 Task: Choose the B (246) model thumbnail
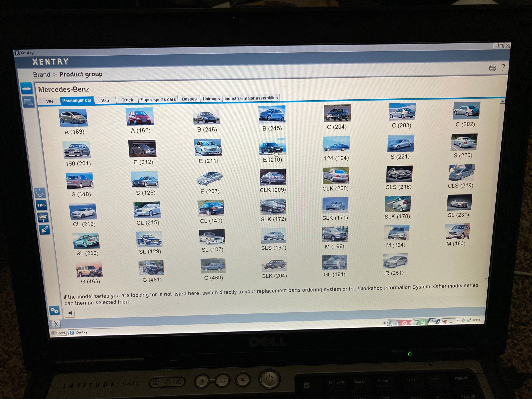coord(206,115)
